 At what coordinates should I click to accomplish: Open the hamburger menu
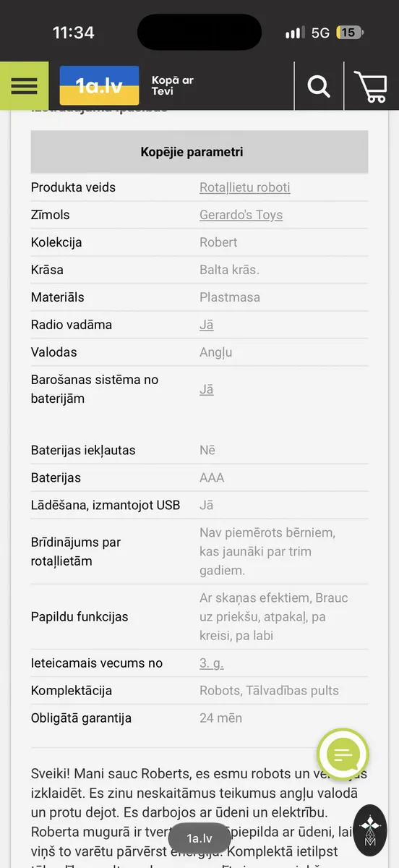(24, 86)
